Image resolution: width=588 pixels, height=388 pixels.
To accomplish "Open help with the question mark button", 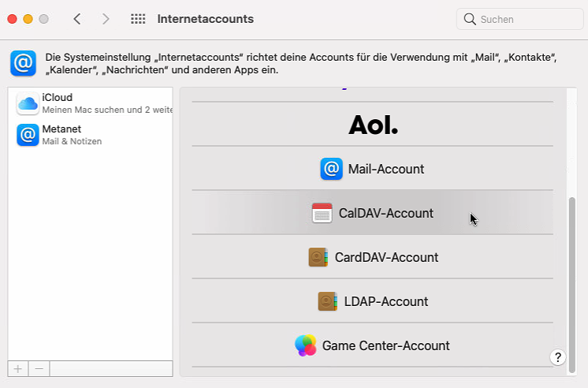I will point(556,357).
